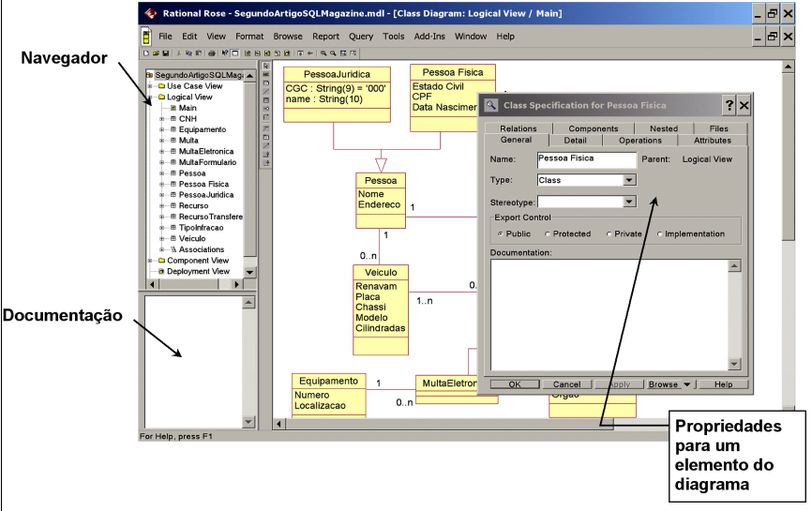The width and height of the screenshot is (812, 511).
Task: Open the Type dropdown showing Class
Action: [629, 180]
